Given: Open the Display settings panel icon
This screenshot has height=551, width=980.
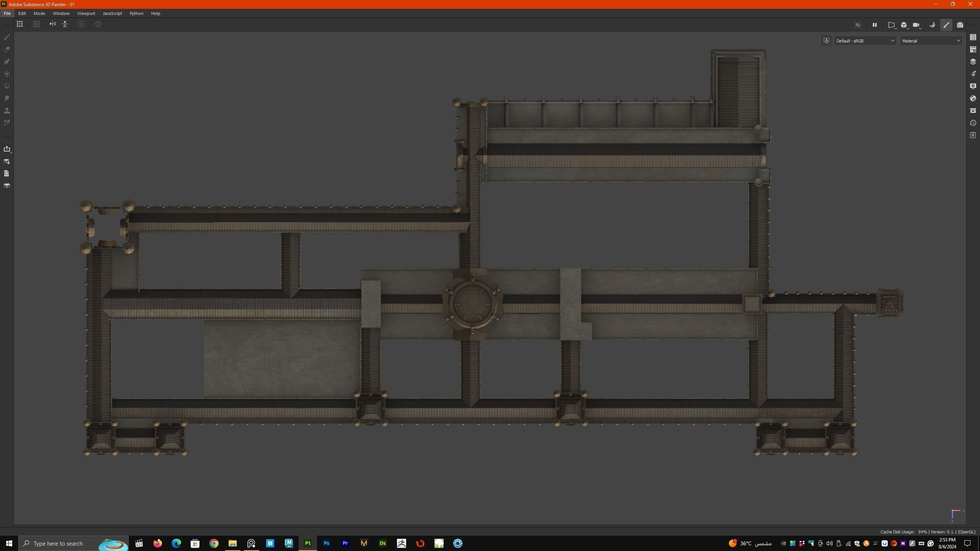Looking at the screenshot, I should [x=973, y=86].
